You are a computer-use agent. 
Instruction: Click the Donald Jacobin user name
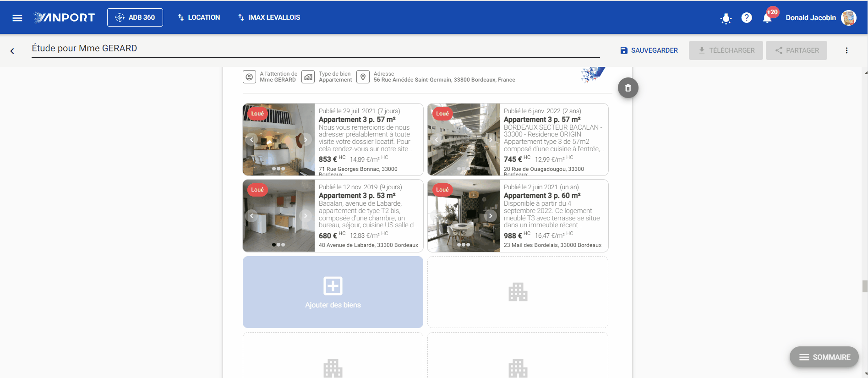(811, 18)
